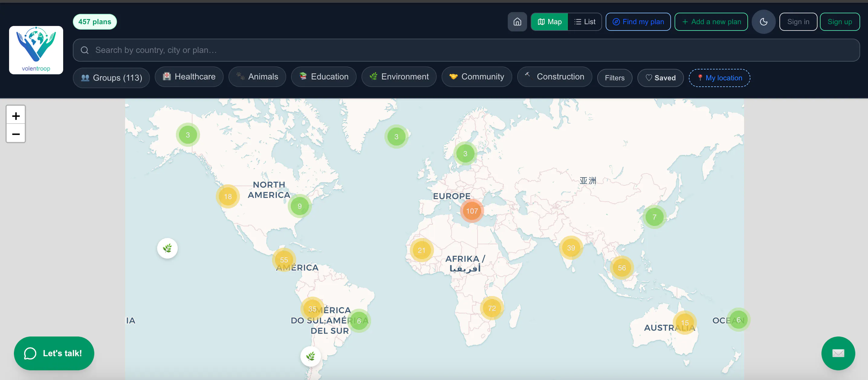
Task: Open the 107 cluster marker over Europe
Action: tap(472, 211)
